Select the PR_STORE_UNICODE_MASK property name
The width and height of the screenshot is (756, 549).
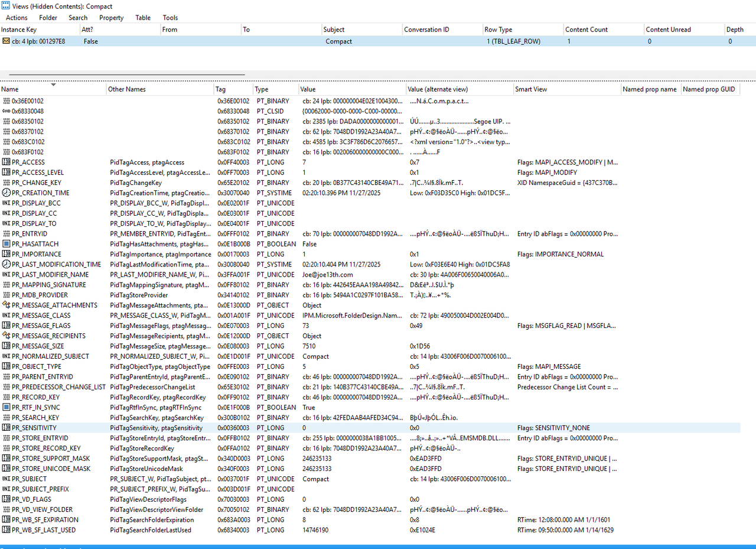pyautogui.click(x=51, y=469)
